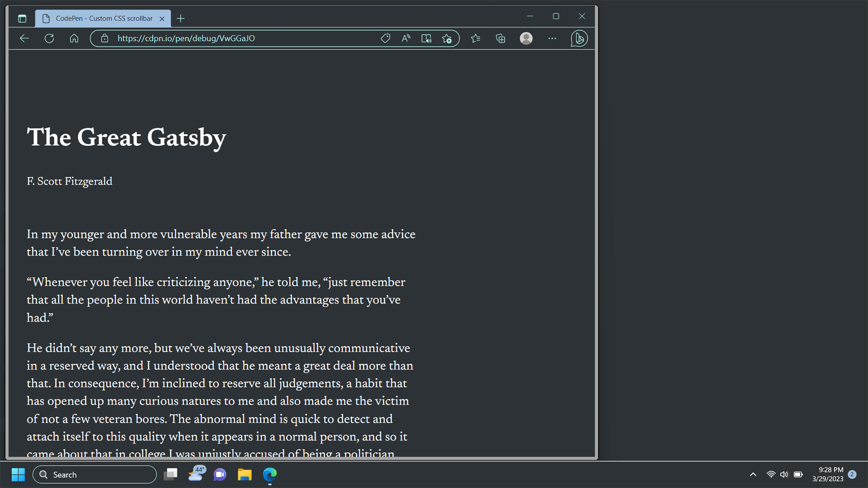Check the battery status icon

click(798, 474)
